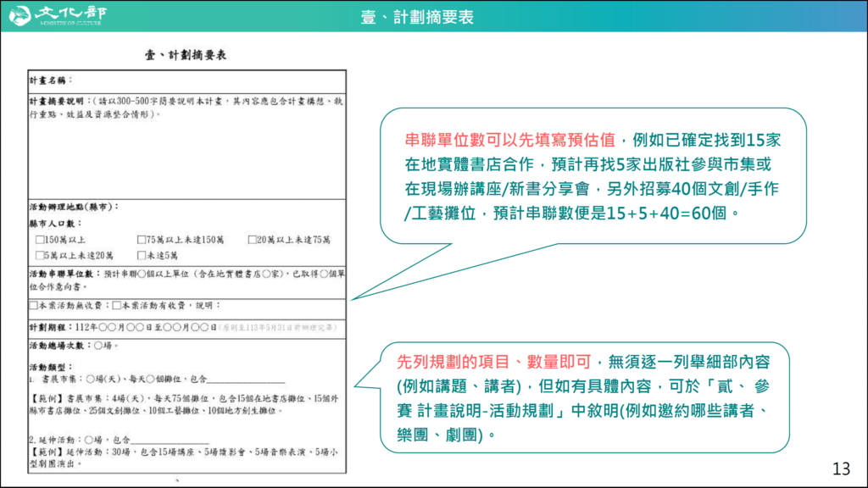Click the slide page number 13

pos(842,469)
